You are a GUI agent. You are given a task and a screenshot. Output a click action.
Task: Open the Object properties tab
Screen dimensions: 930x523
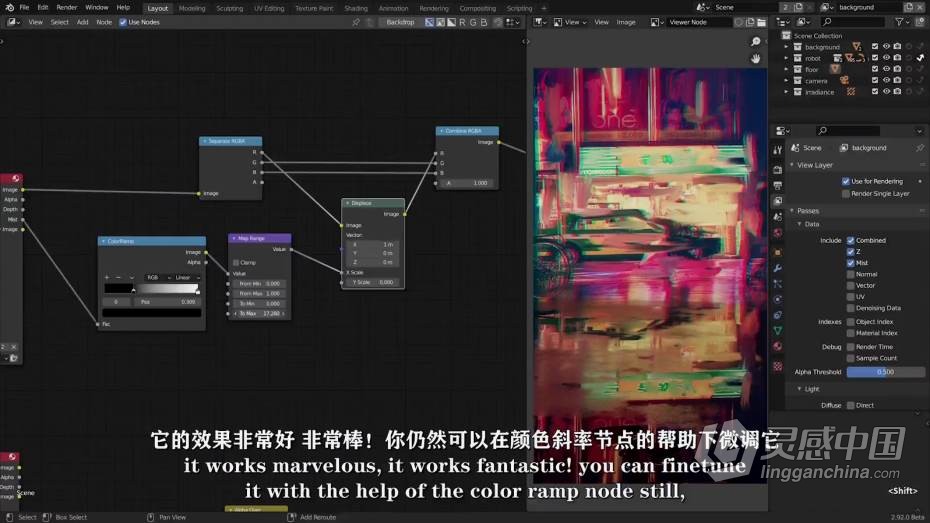(x=778, y=253)
